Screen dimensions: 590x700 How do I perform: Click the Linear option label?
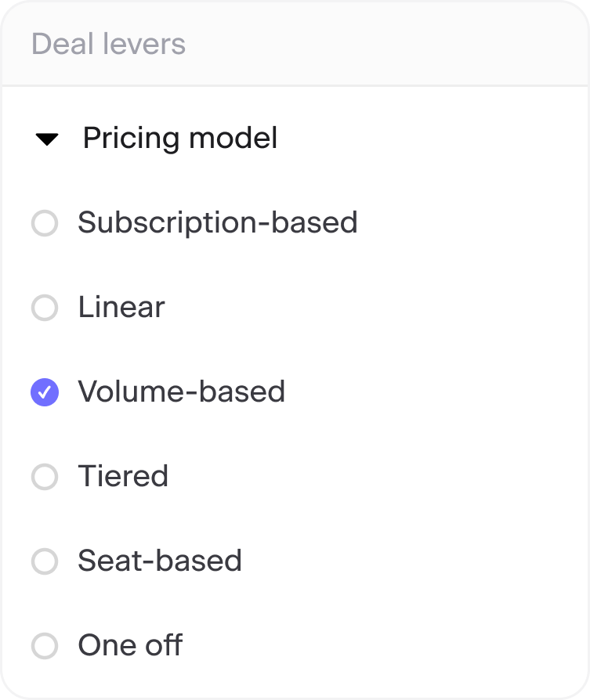point(121,307)
